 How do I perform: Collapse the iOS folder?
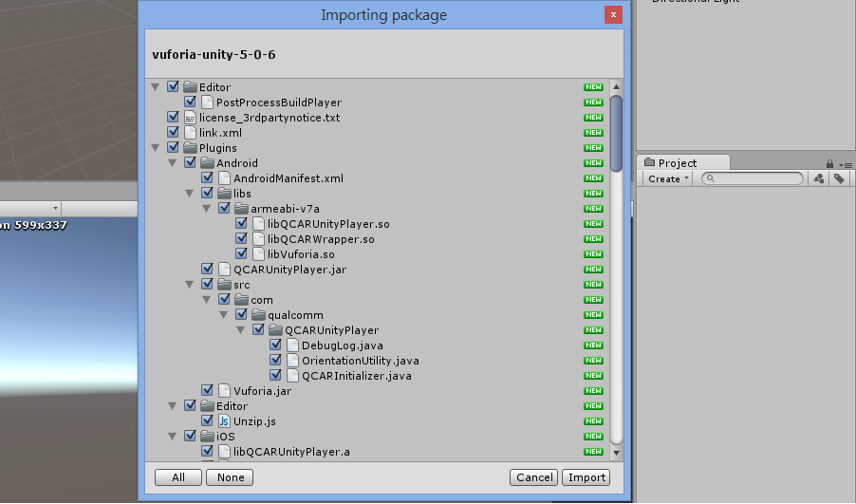pos(173,437)
